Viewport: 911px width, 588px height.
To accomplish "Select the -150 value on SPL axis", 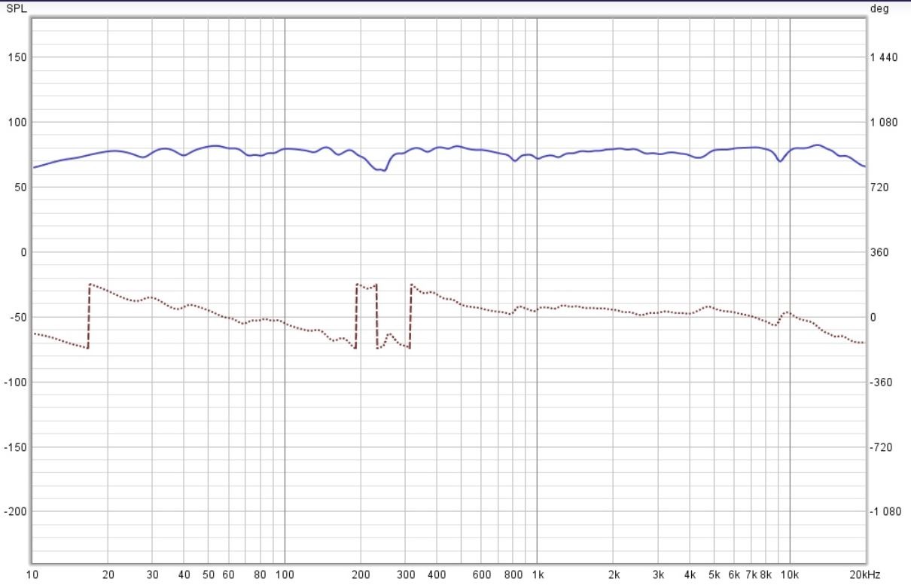I will [x=17, y=447].
